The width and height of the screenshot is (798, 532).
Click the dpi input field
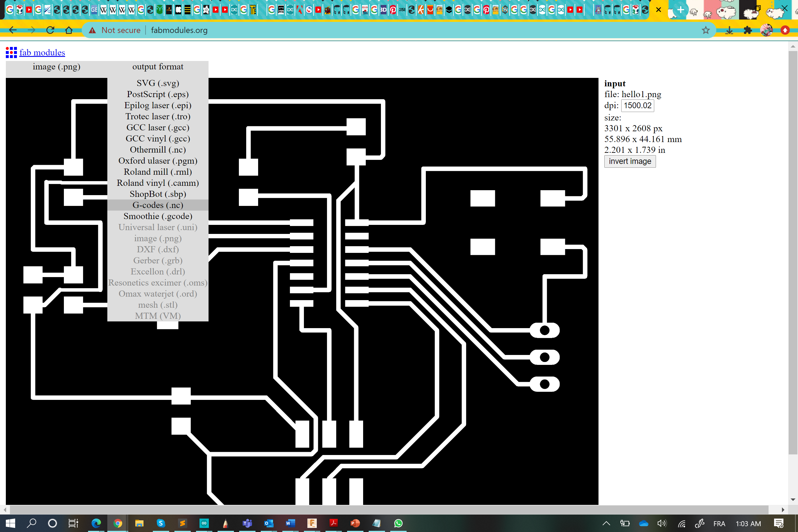coord(637,106)
